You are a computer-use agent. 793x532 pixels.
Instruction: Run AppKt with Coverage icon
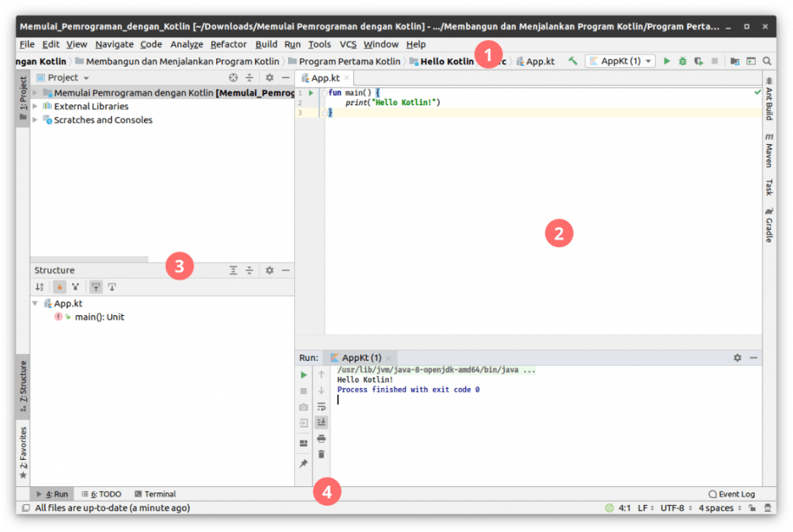(698, 60)
